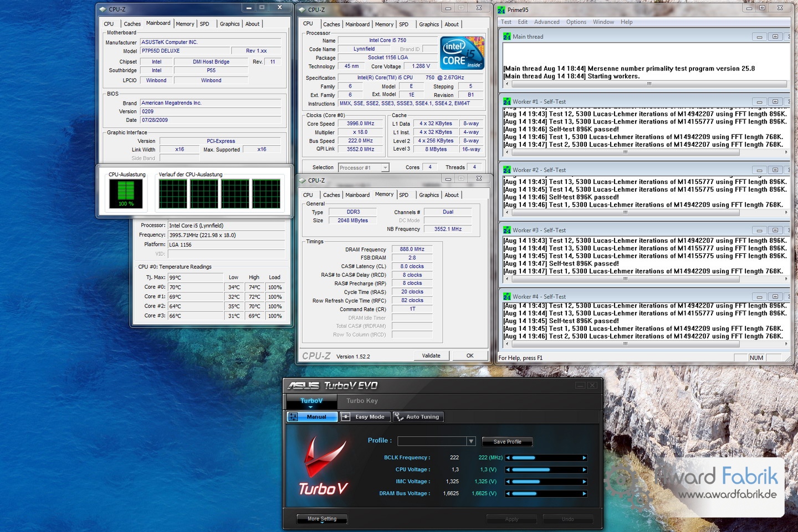This screenshot has height=532, width=798.
Task: Click the Save Profile button
Action: [x=507, y=442]
